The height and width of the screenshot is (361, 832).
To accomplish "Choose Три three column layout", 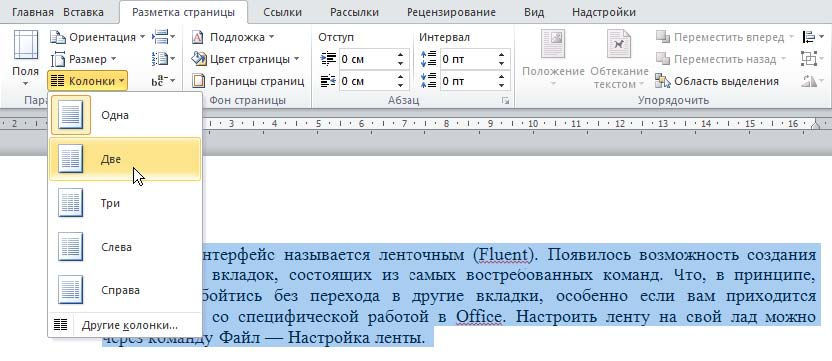I will (x=125, y=203).
